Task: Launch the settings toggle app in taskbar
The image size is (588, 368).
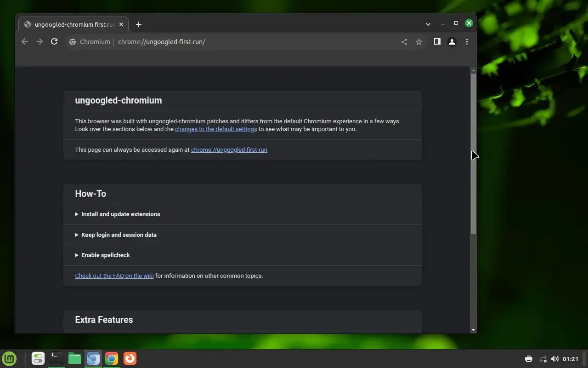Action: coord(38,358)
